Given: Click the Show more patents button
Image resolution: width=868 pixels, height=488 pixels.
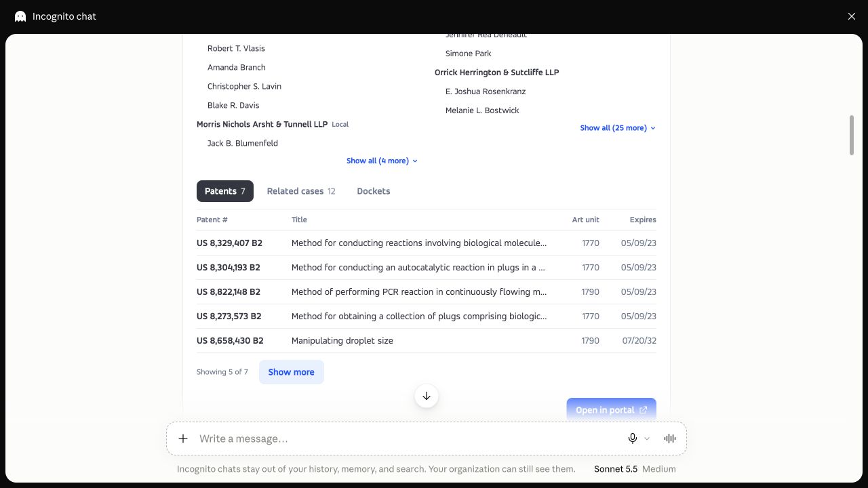Looking at the screenshot, I should (x=292, y=372).
